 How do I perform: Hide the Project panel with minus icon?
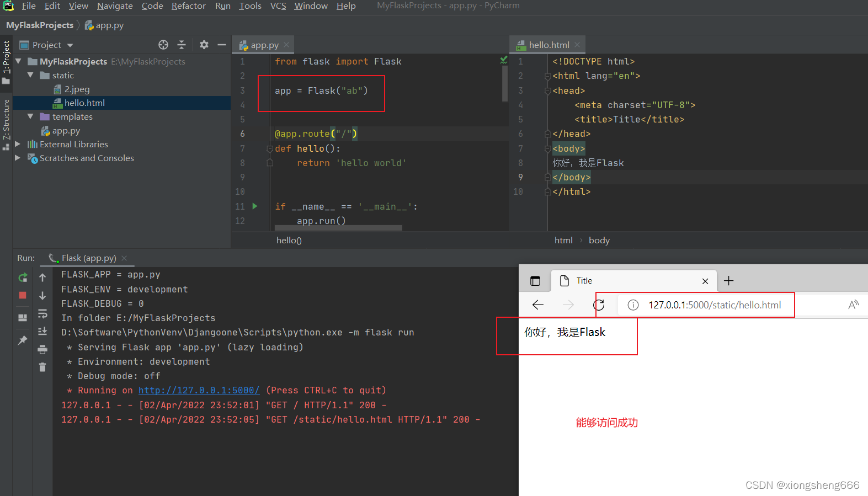(222, 45)
